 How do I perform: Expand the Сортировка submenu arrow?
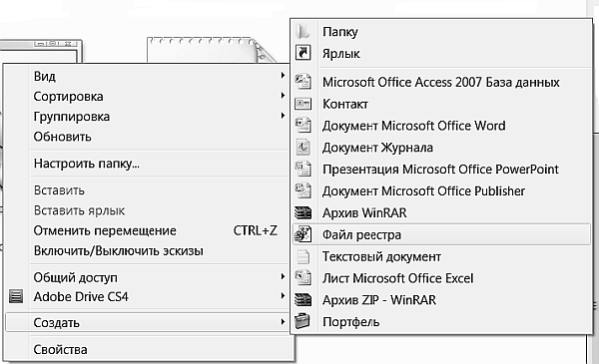(283, 96)
